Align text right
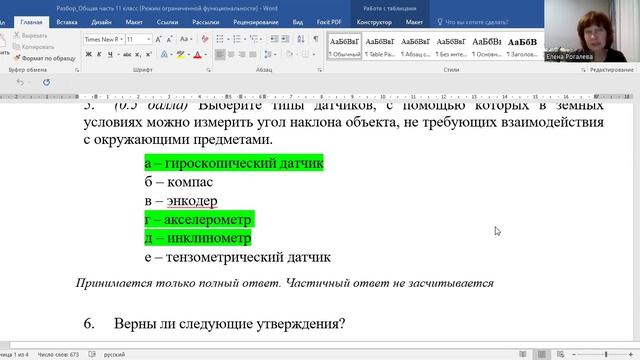 (242, 54)
